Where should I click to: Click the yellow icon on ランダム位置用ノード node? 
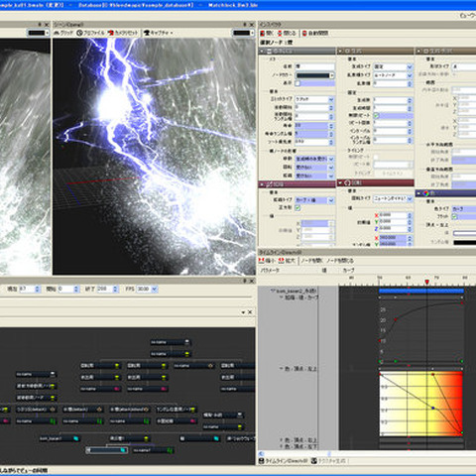(192, 410)
